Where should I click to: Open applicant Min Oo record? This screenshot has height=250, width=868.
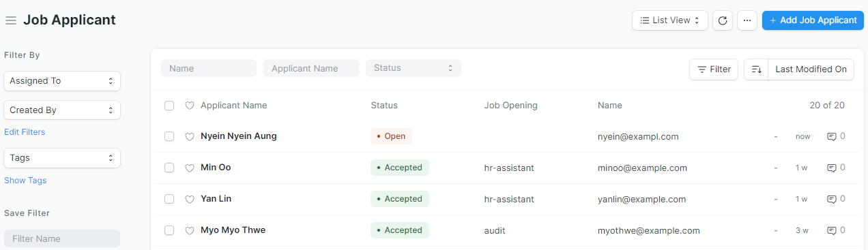(216, 168)
